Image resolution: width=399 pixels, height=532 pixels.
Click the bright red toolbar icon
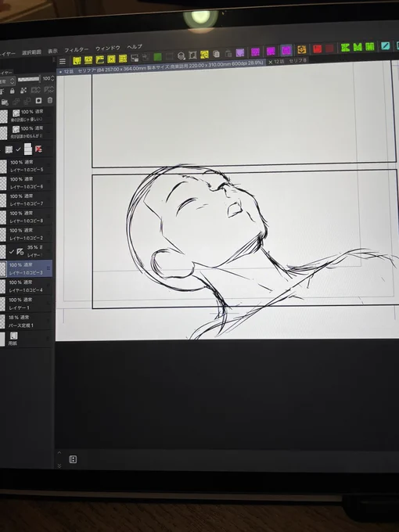point(317,49)
